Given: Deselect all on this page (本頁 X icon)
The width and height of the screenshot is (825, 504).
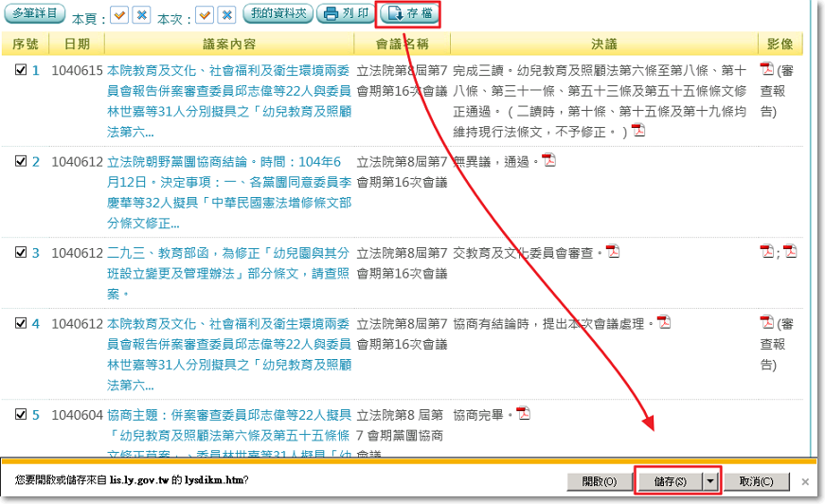Looking at the screenshot, I should pyautogui.click(x=141, y=15).
